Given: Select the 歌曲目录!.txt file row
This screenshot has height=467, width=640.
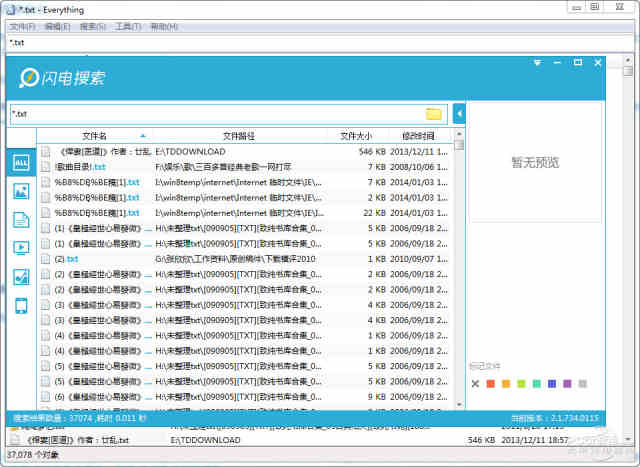Looking at the screenshot, I should [x=245, y=167].
